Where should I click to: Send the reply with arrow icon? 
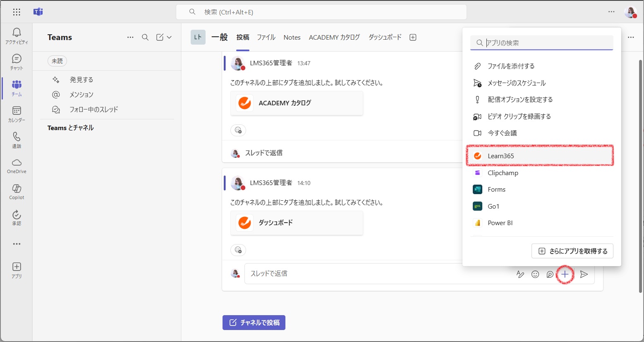[584, 274]
